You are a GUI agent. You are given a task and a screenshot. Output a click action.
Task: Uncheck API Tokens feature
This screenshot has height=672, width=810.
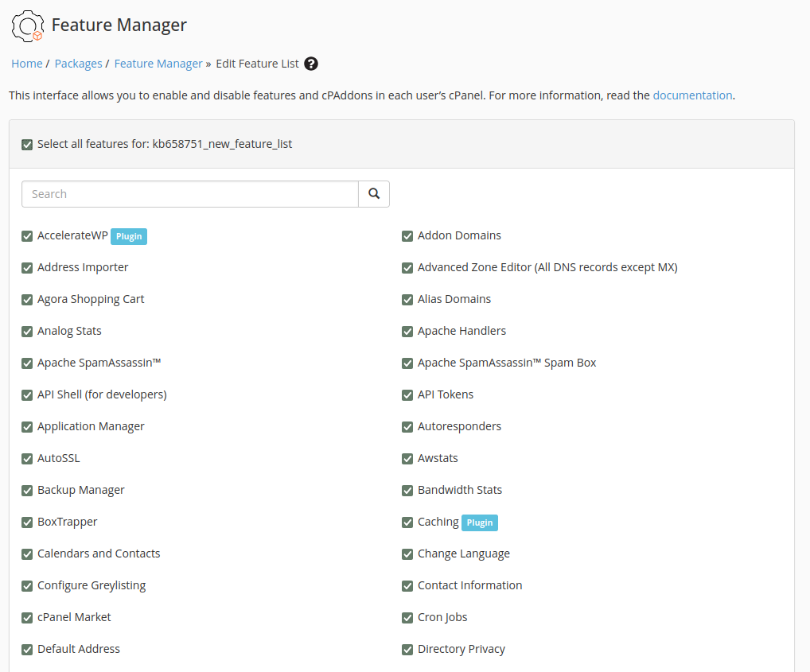(x=407, y=395)
